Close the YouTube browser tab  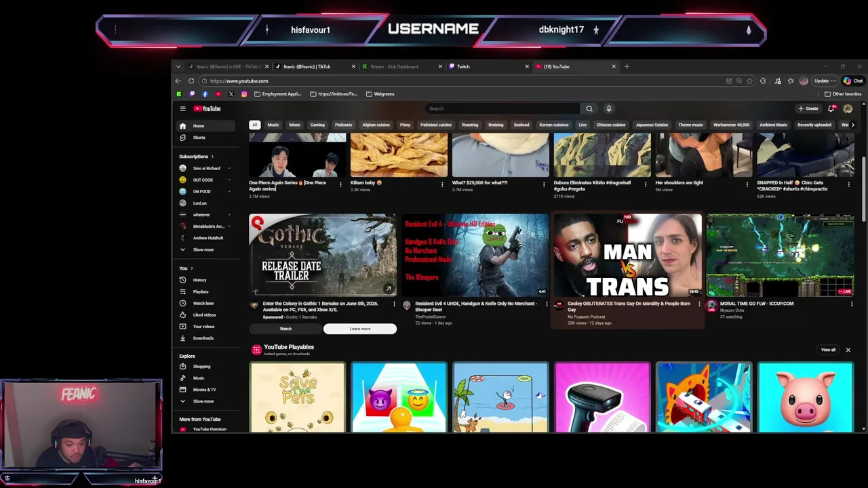click(x=614, y=66)
